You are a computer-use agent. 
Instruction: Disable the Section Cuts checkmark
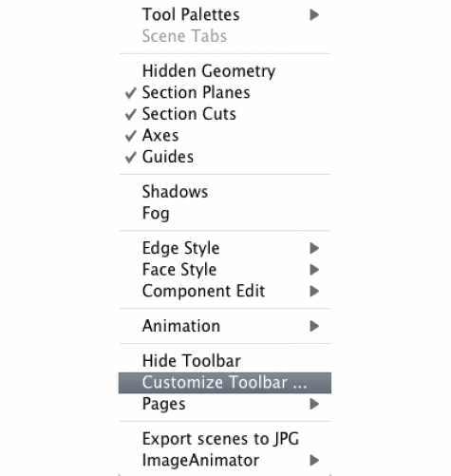click(x=225, y=114)
